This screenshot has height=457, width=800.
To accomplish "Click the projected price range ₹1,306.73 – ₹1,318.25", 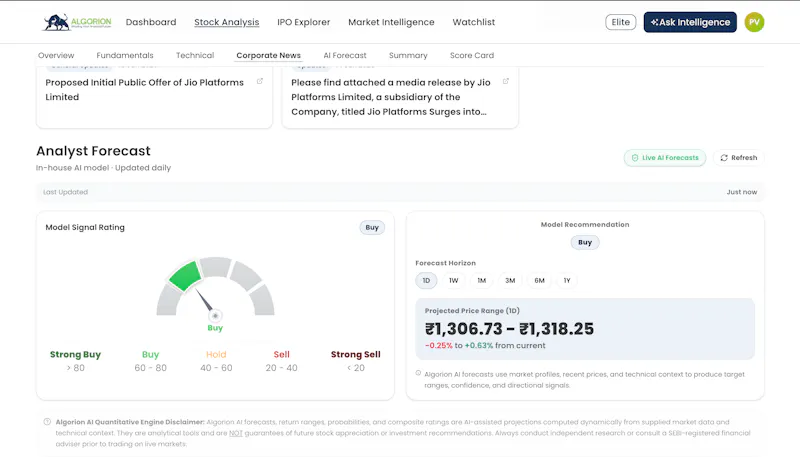I will tap(509, 329).
